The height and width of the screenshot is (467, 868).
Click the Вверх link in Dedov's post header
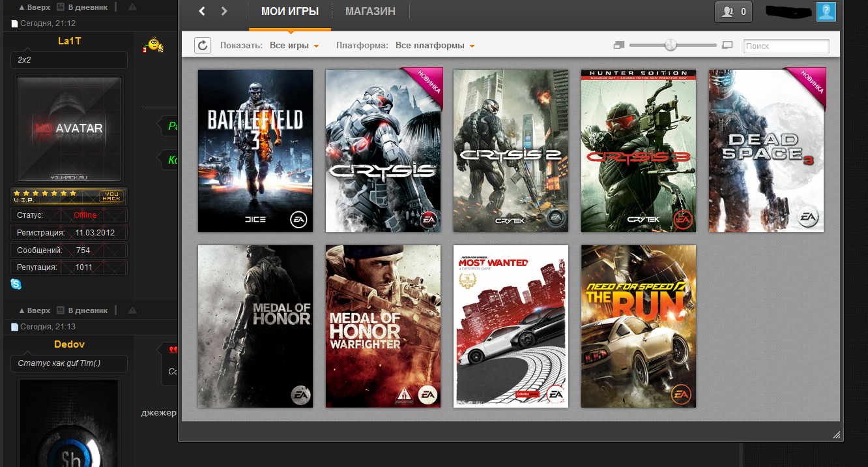tap(35, 310)
